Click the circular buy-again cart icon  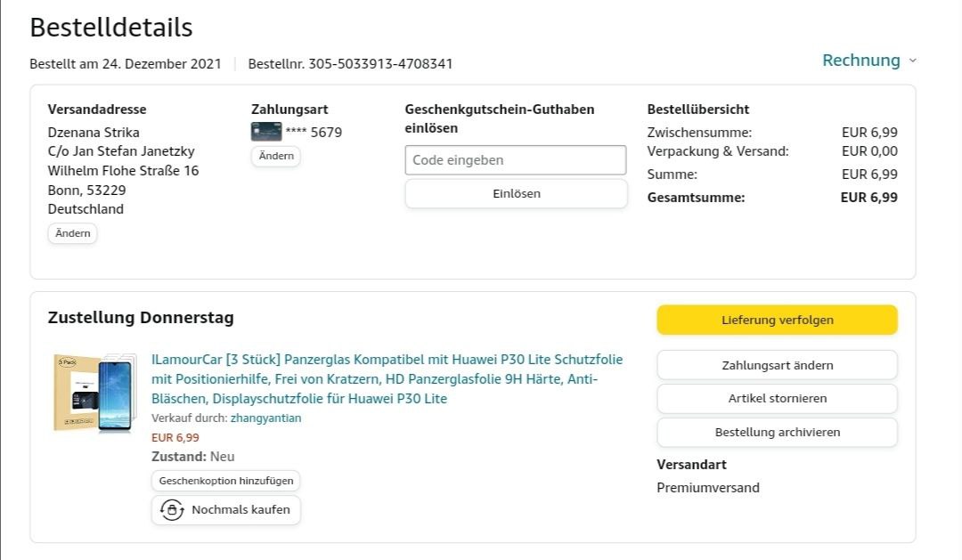click(x=171, y=510)
